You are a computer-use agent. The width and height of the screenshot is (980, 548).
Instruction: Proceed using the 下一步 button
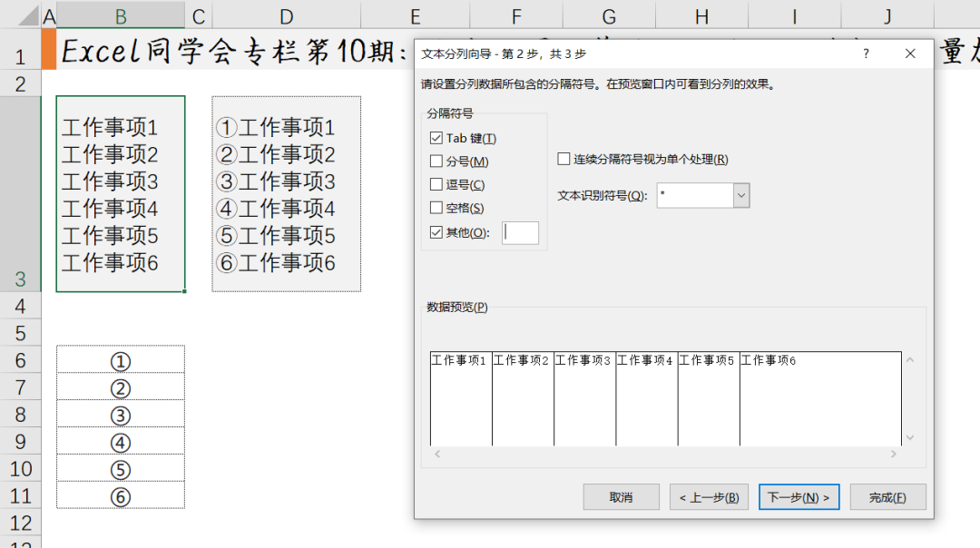pyautogui.click(x=799, y=497)
